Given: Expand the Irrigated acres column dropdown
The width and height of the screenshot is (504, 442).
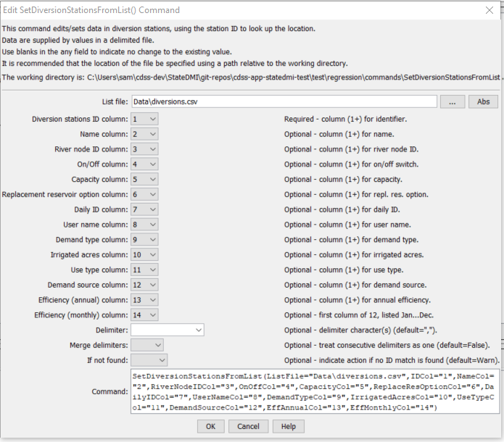Looking at the screenshot, I should pos(144,255).
